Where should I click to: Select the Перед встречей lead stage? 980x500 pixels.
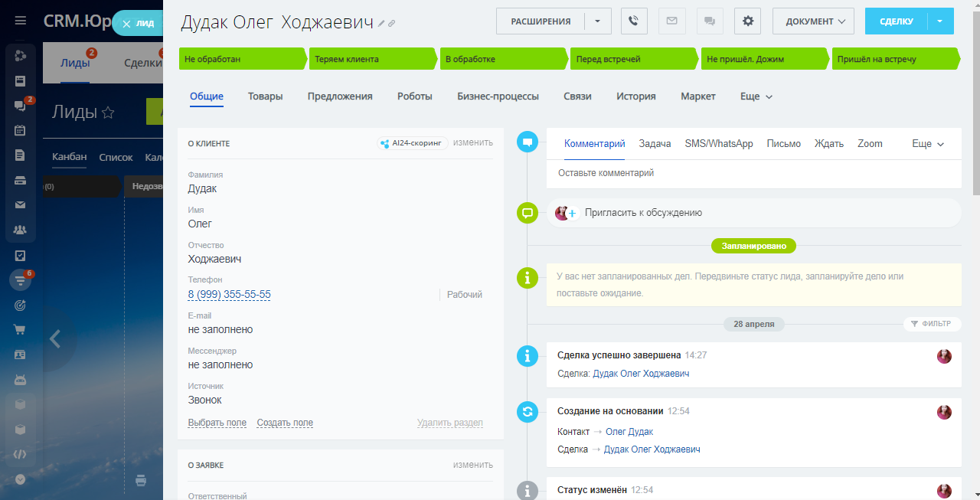632,59
